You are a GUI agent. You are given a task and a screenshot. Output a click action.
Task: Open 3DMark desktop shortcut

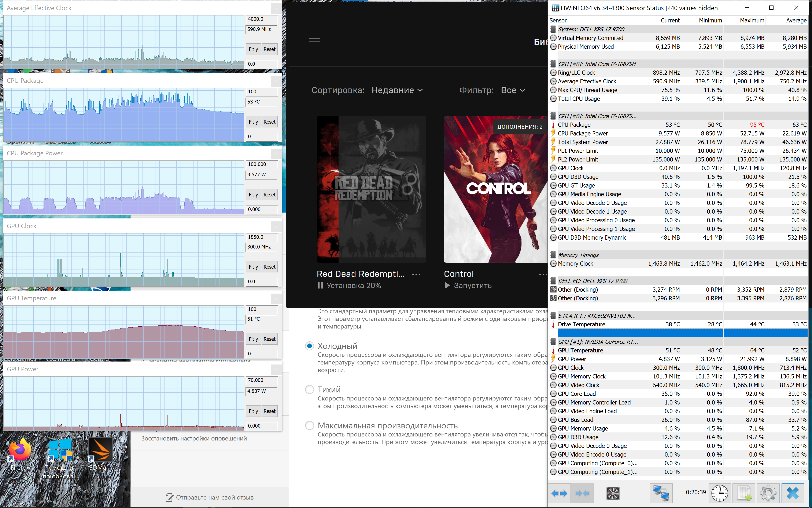[x=100, y=454]
